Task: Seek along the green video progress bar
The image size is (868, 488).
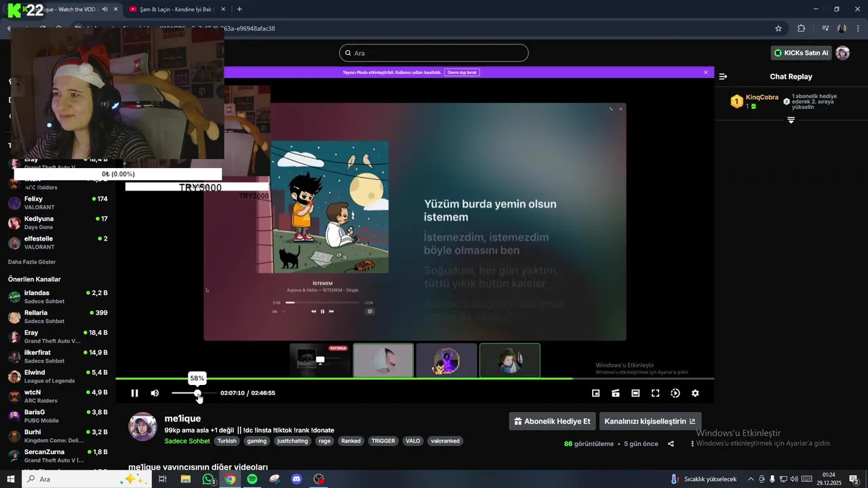Action: [414, 378]
